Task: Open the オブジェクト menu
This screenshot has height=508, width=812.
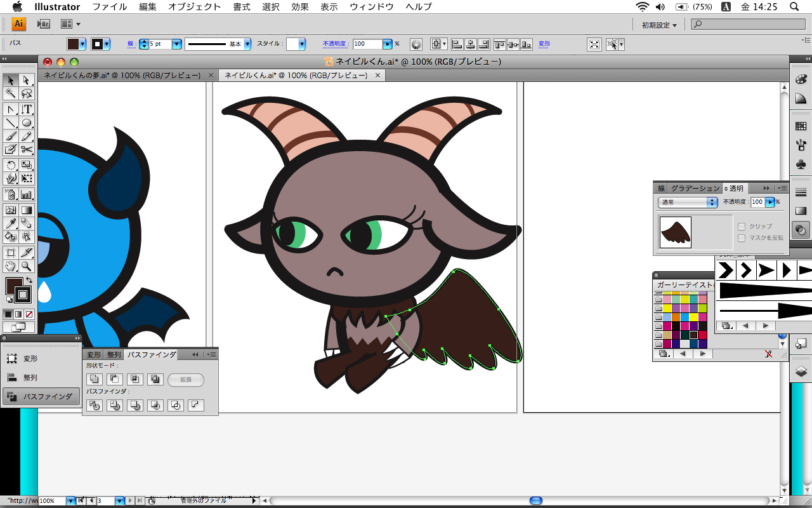Action: [x=195, y=7]
